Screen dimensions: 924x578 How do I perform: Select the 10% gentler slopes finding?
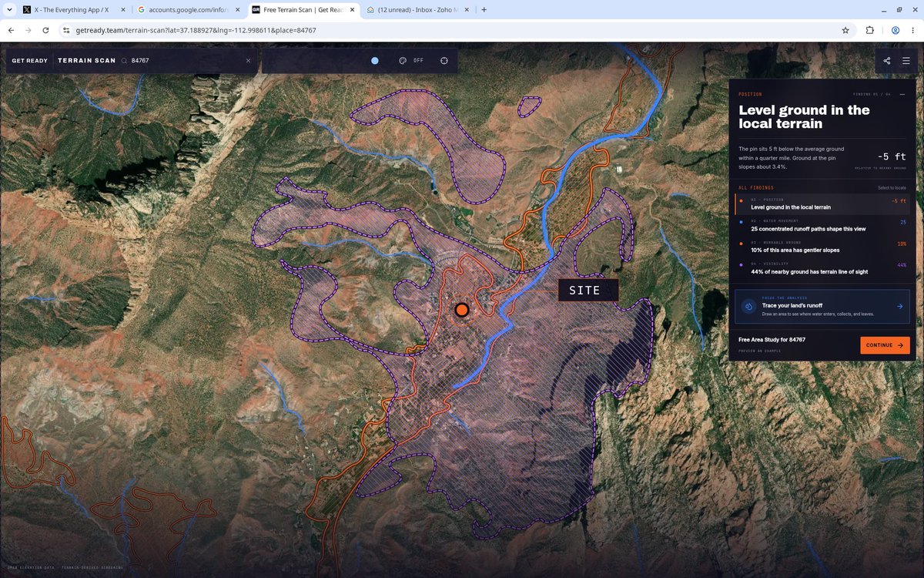pos(822,247)
